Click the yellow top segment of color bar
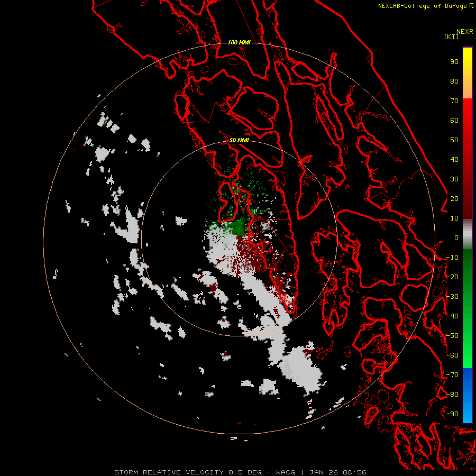 [467, 73]
